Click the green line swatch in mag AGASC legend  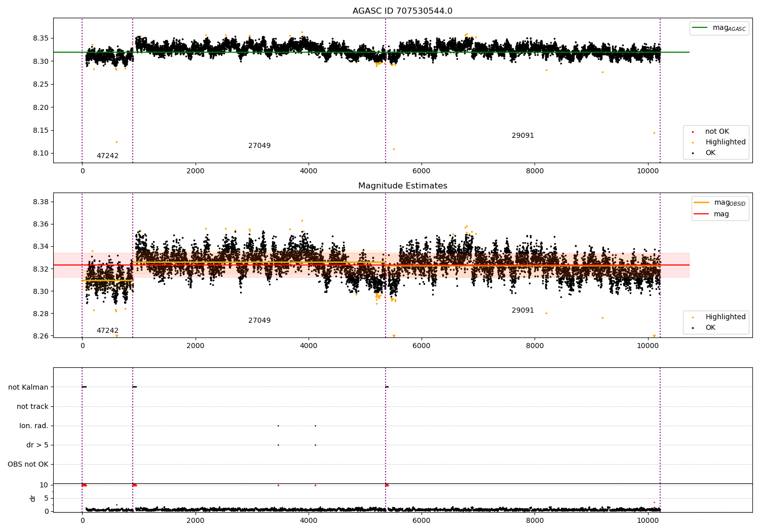[x=700, y=28]
